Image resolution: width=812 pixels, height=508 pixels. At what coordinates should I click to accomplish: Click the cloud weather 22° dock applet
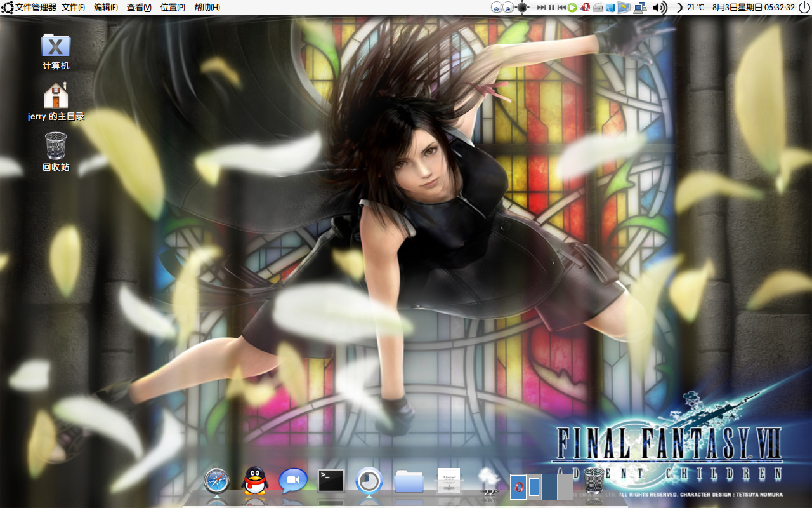click(489, 481)
